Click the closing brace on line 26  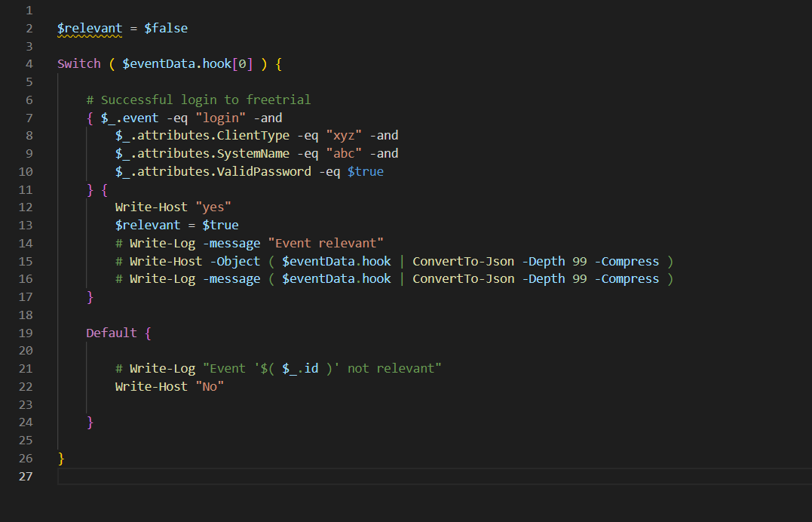coord(60,458)
